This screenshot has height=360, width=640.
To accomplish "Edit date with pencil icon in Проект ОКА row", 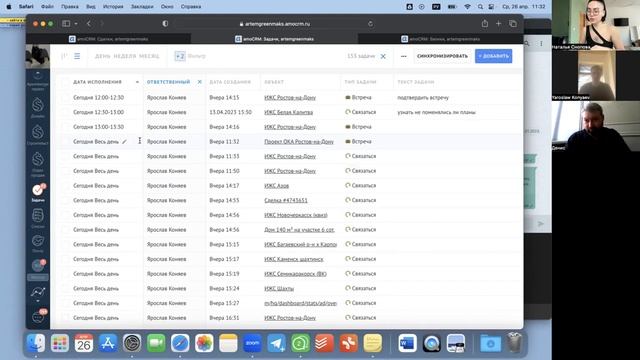I will pos(124,142).
